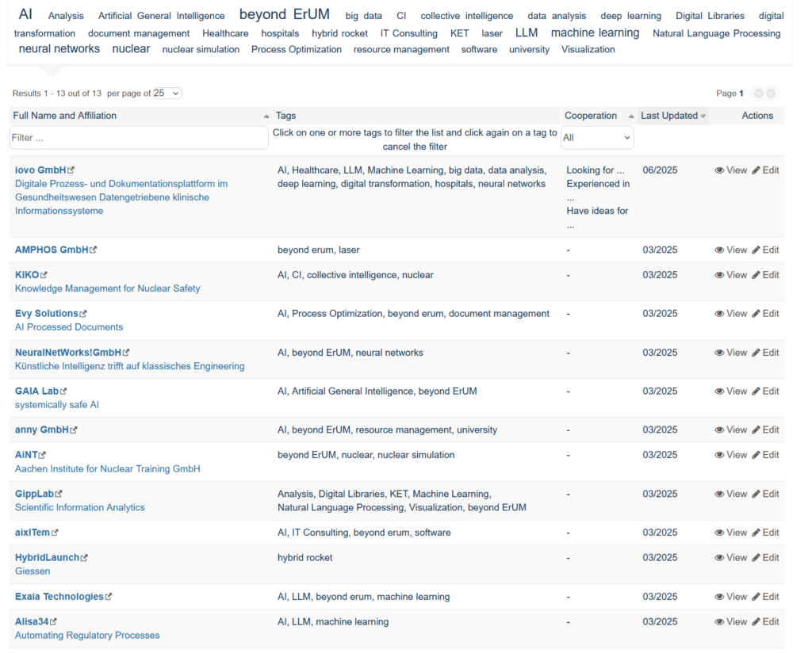Viewport: 812px width, 653px height.
Task: Go to previous page arrow
Action: pos(759,94)
